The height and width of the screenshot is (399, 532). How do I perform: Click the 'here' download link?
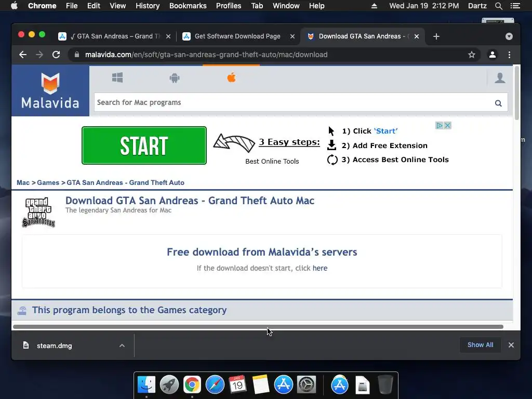coord(320,268)
